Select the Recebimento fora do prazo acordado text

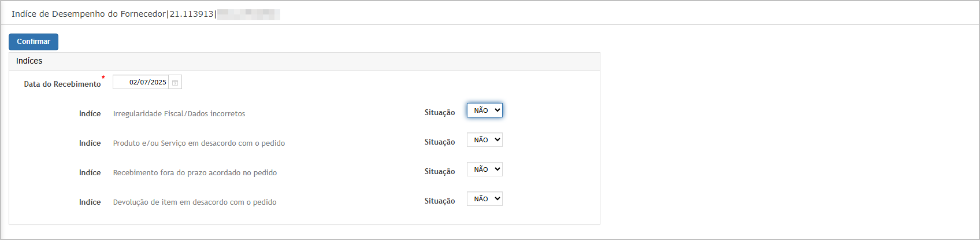[x=195, y=173]
